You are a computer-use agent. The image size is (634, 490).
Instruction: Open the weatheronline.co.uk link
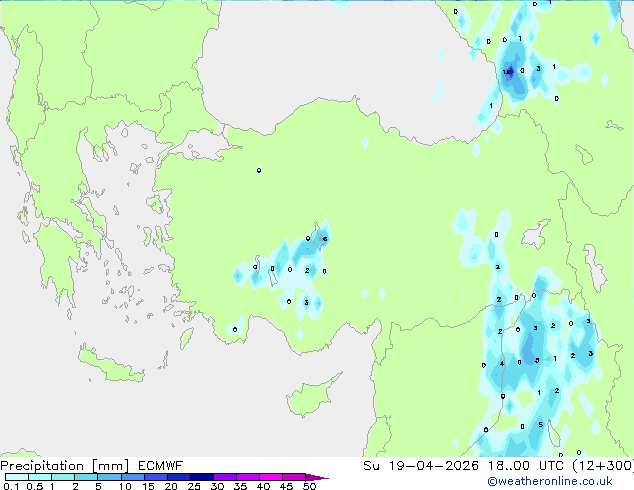click(550, 481)
